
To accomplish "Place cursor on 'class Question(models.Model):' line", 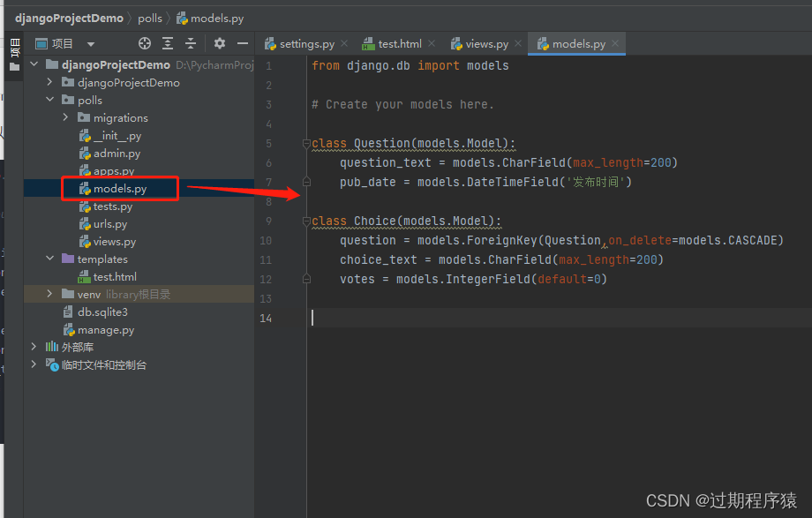I will [413, 144].
